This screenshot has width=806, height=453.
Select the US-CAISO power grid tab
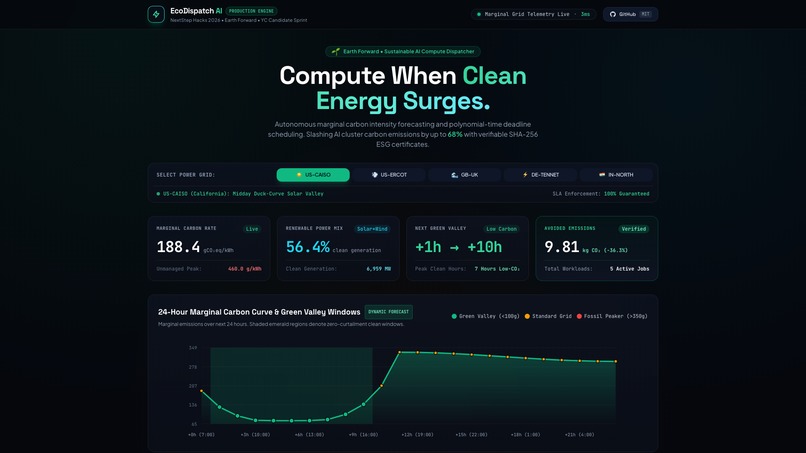click(313, 175)
